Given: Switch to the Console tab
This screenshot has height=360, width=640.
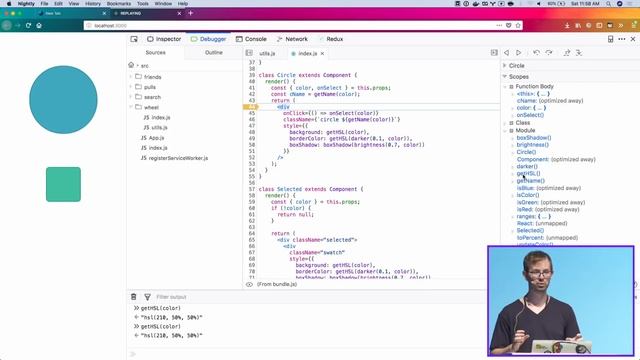Looking at the screenshot, I should point(251,39).
